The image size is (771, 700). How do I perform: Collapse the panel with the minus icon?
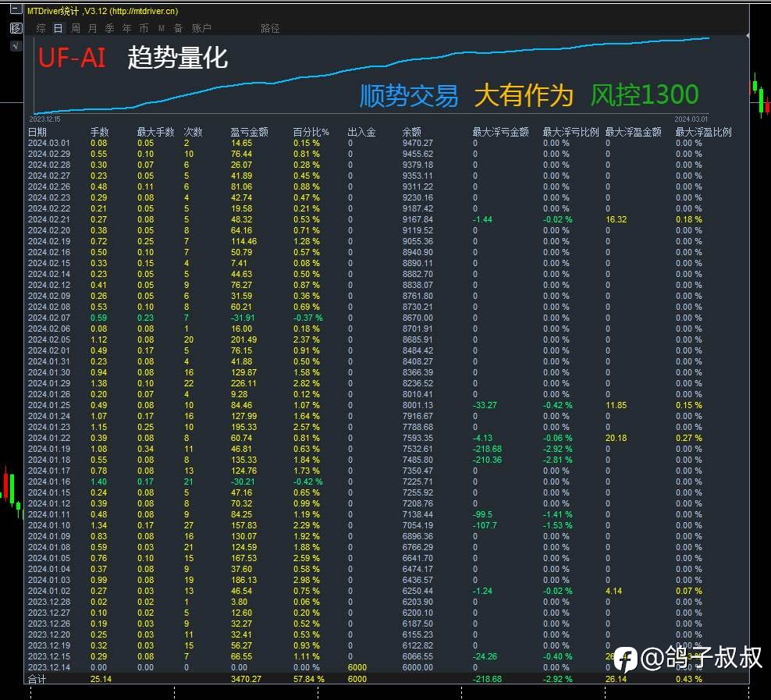[16, 10]
